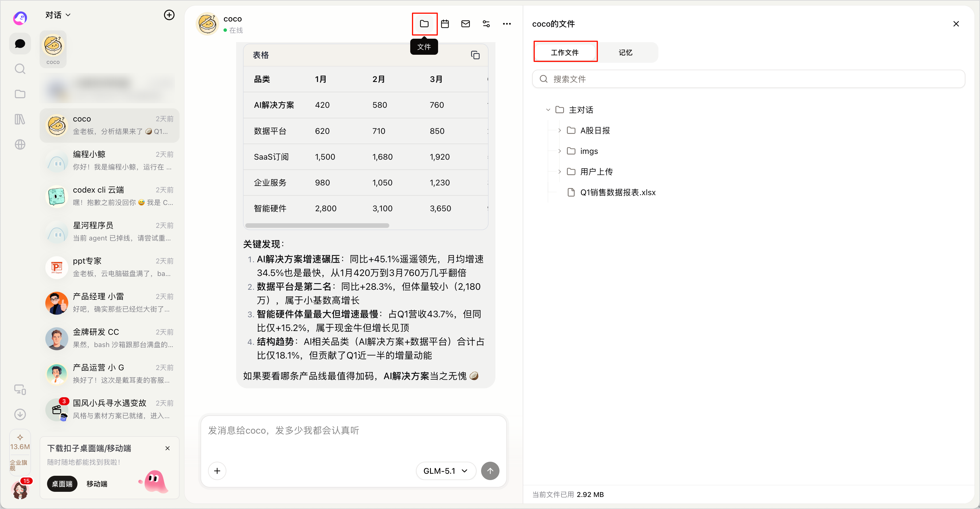Collapse the 主对话 folder
980x509 pixels.
tap(548, 110)
